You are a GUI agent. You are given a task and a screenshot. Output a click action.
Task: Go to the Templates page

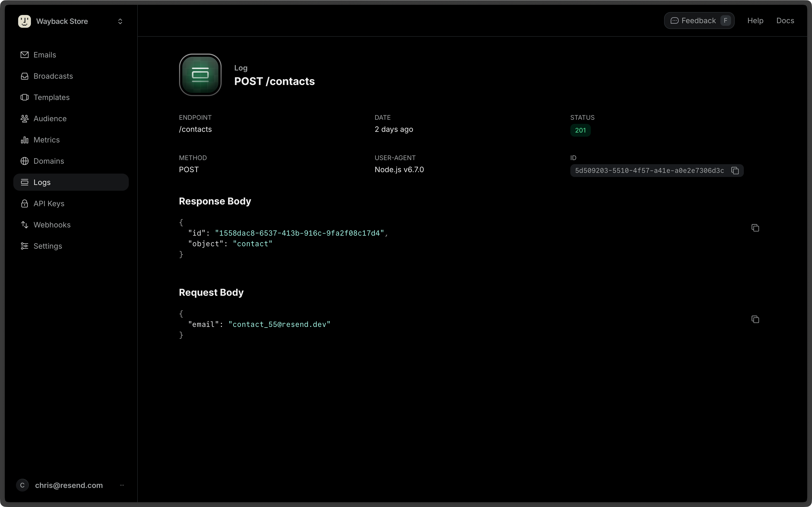[51, 97]
